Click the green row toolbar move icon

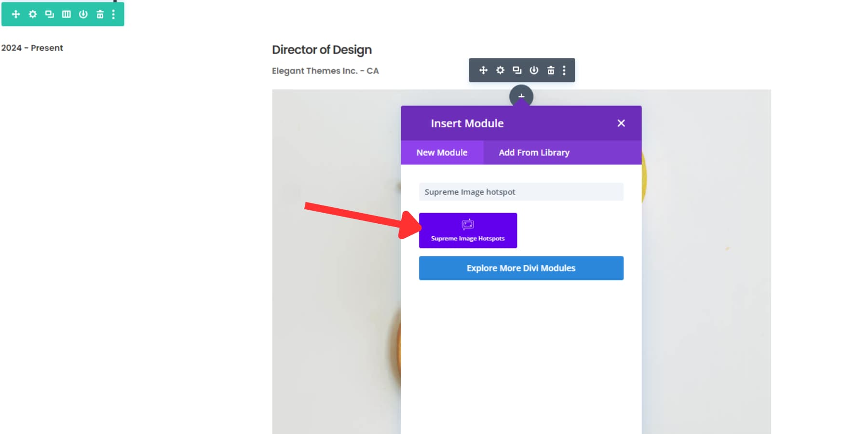click(x=16, y=14)
